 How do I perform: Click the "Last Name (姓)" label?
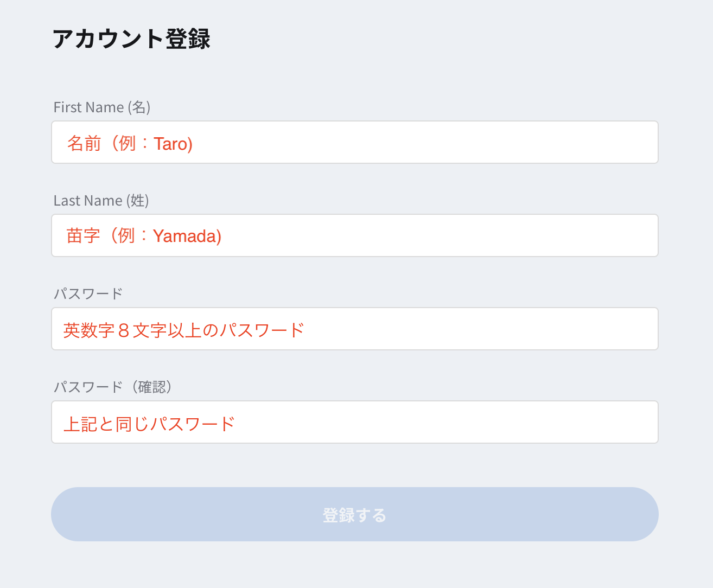pos(101,201)
